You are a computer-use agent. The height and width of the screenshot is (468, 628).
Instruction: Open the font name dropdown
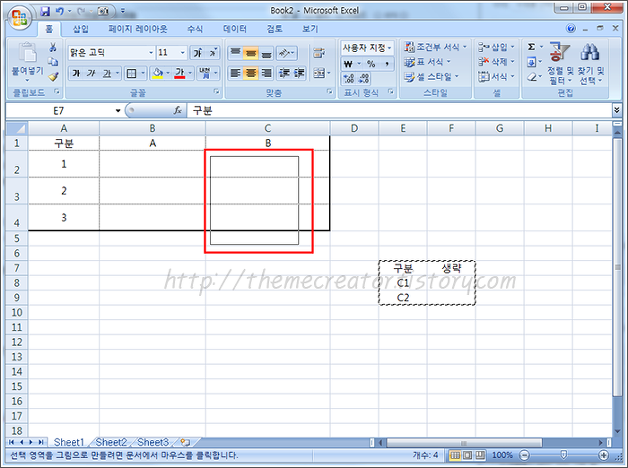[151, 52]
